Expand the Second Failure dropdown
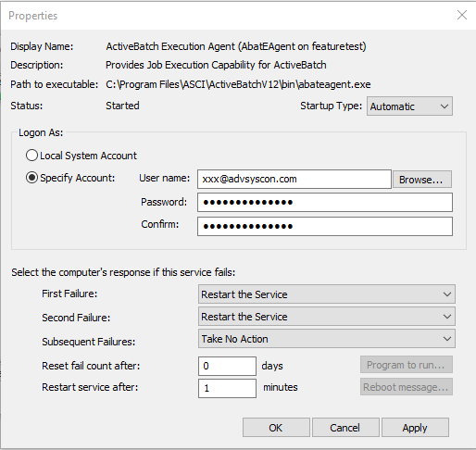476x450 pixels. pyautogui.click(x=327, y=317)
